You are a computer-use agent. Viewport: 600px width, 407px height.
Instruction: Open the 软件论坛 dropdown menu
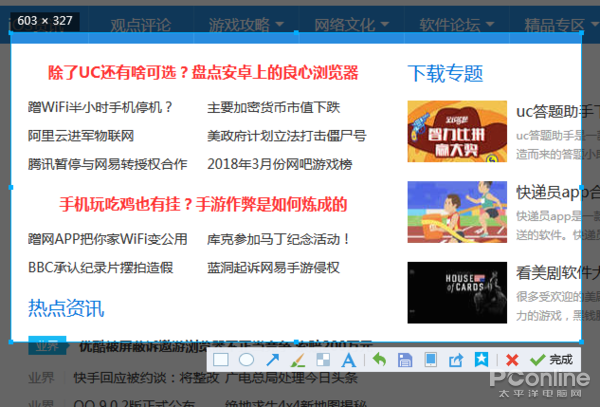coord(457,25)
